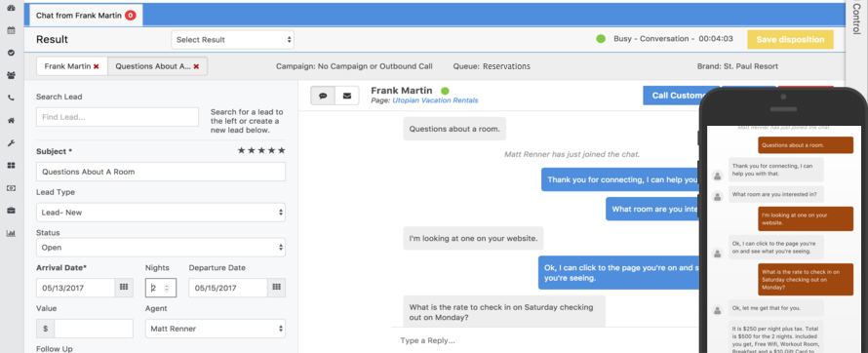Click 'Campaign: No Campaign or Outbound Call' text

click(x=354, y=66)
